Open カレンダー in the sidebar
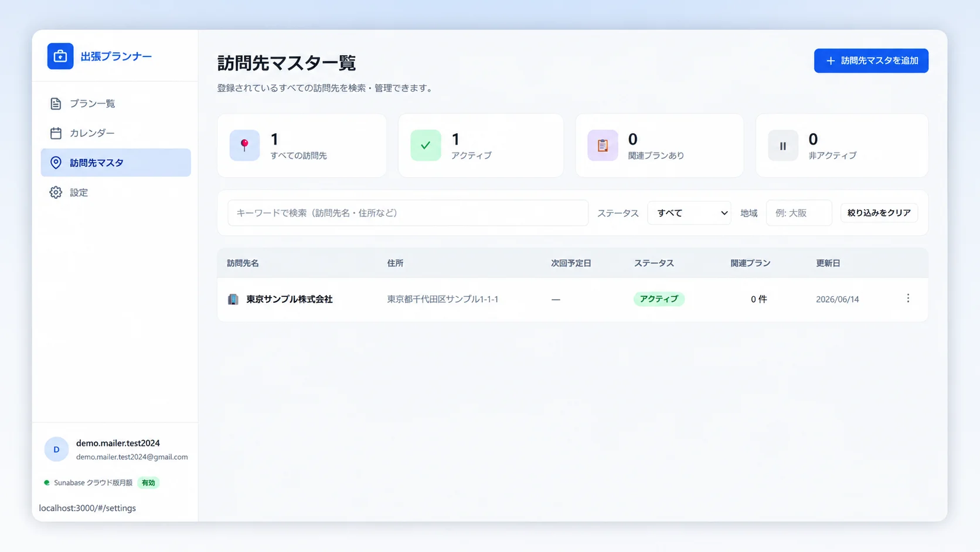Image resolution: width=980 pixels, height=552 pixels. [115, 133]
